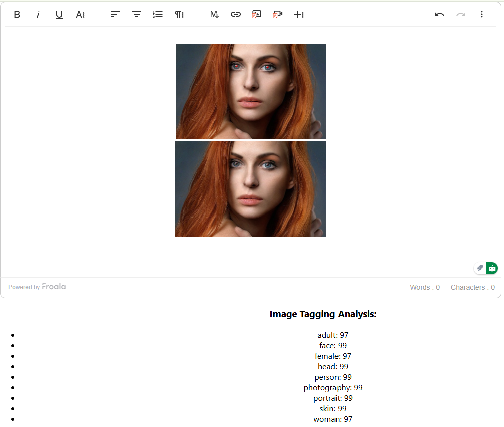Undo the last editing action
The height and width of the screenshot is (427, 504).
[439, 14]
